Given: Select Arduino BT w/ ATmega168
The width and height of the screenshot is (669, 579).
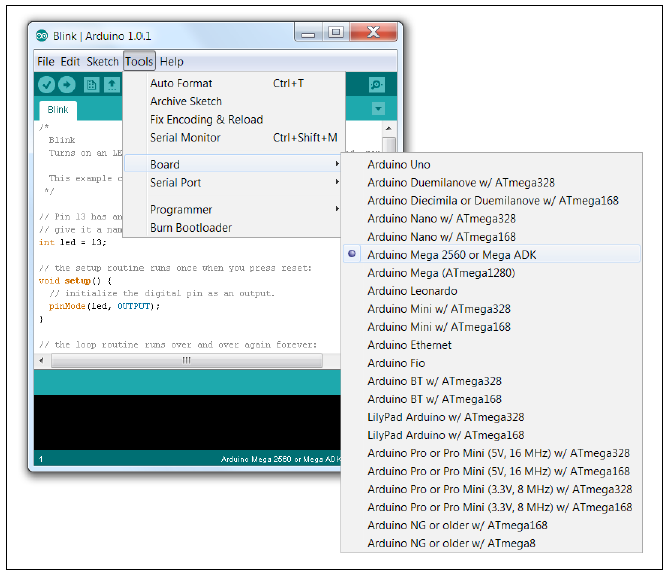Looking at the screenshot, I should (492, 399).
